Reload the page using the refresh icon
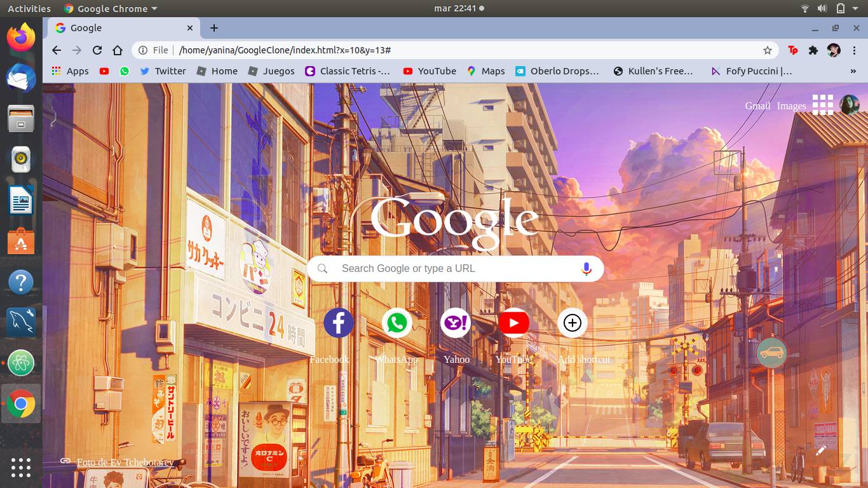This screenshot has height=488, width=868. [x=97, y=50]
